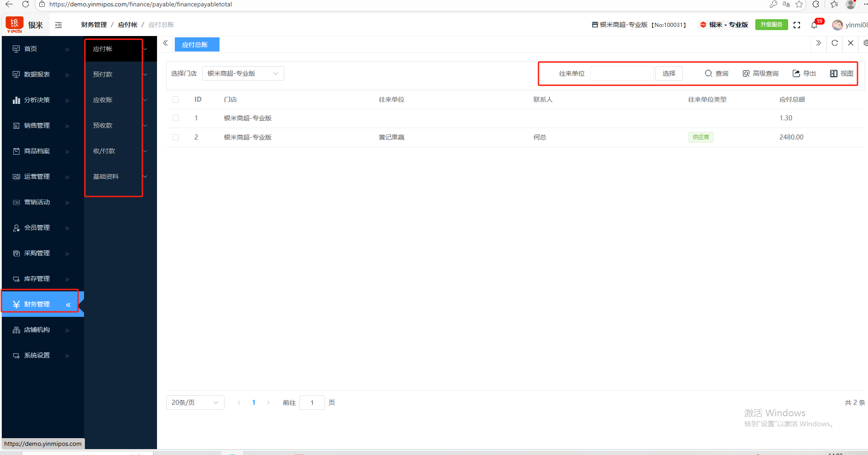Expand the 预付款 submenu

(x=120, y=74)
